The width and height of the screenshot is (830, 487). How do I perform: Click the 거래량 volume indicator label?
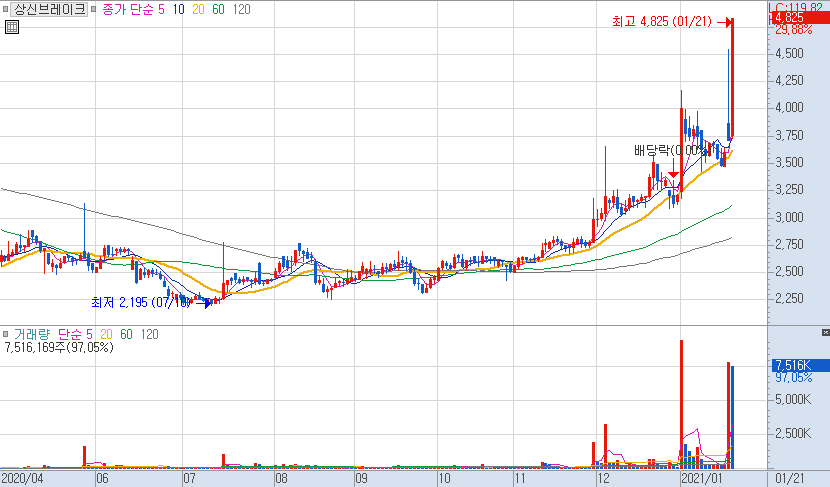click(x=32, y=334)
